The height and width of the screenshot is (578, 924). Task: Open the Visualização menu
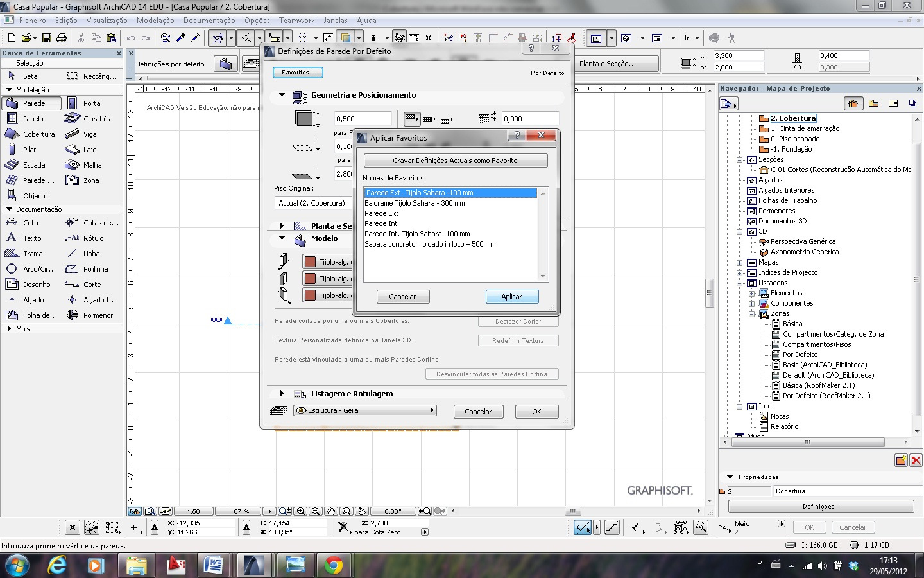107,21
